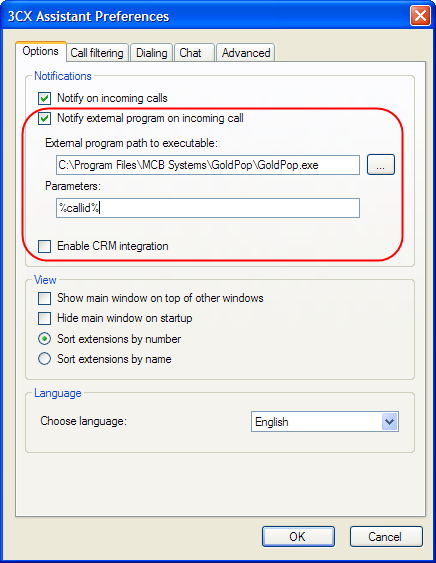Cancel the preferences dialog
Viewport: 436px width, 563px height.
(386, 536)
